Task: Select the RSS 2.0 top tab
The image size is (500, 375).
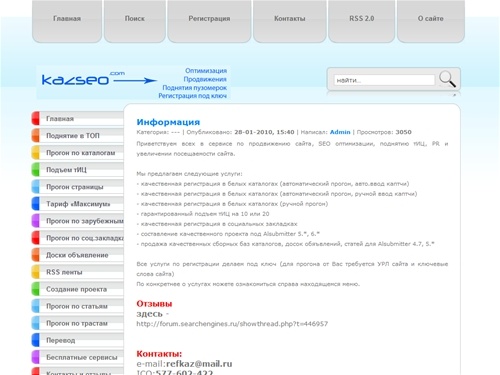Action: pyautogui.click(x=362, y=21)
